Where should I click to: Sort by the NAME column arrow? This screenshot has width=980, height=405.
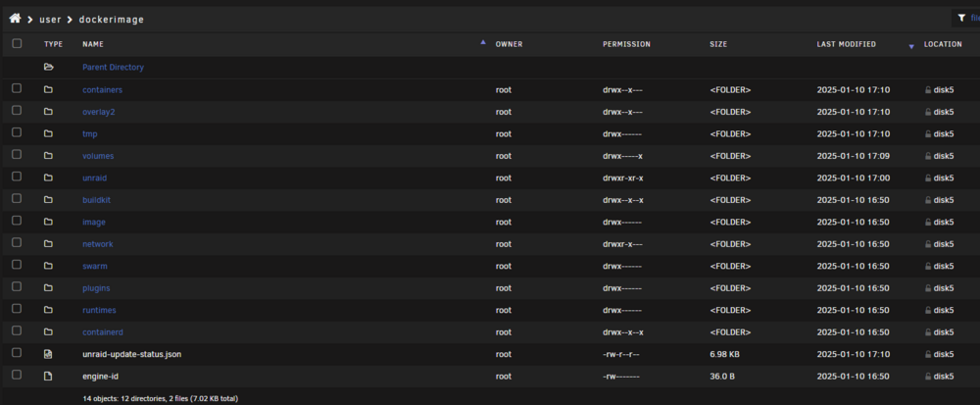click(x=482, y=42)
